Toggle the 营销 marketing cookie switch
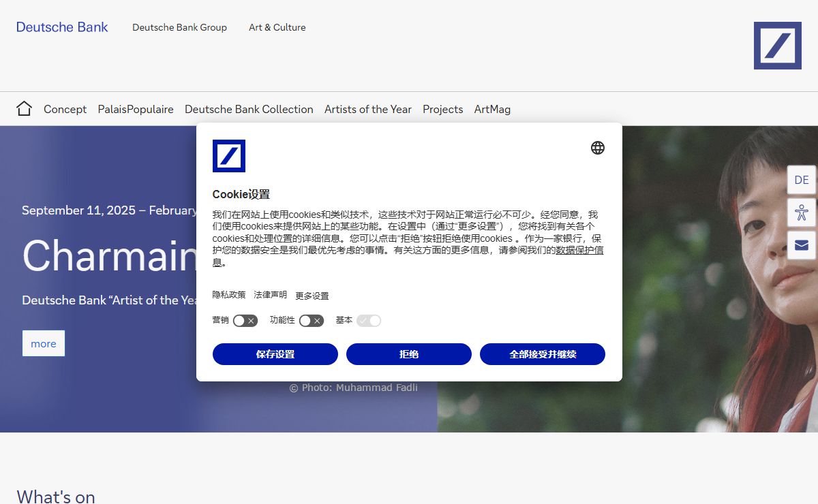 [245, 321]
